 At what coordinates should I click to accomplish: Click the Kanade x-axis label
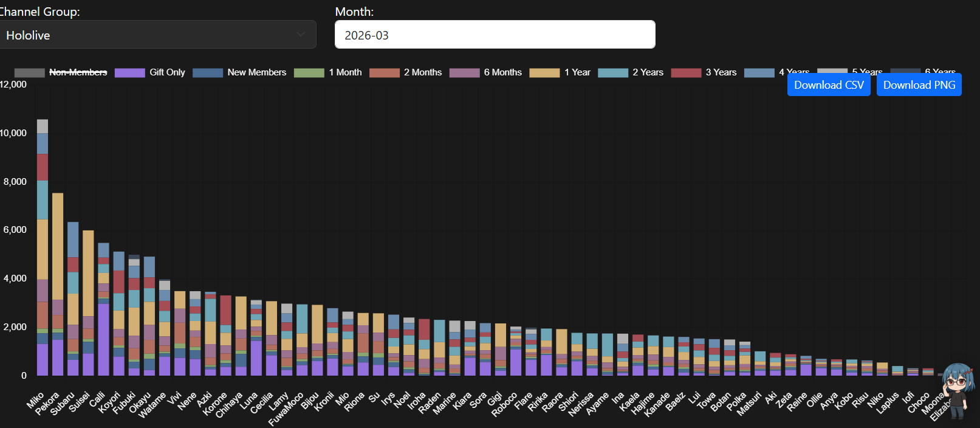click(657, 404)
